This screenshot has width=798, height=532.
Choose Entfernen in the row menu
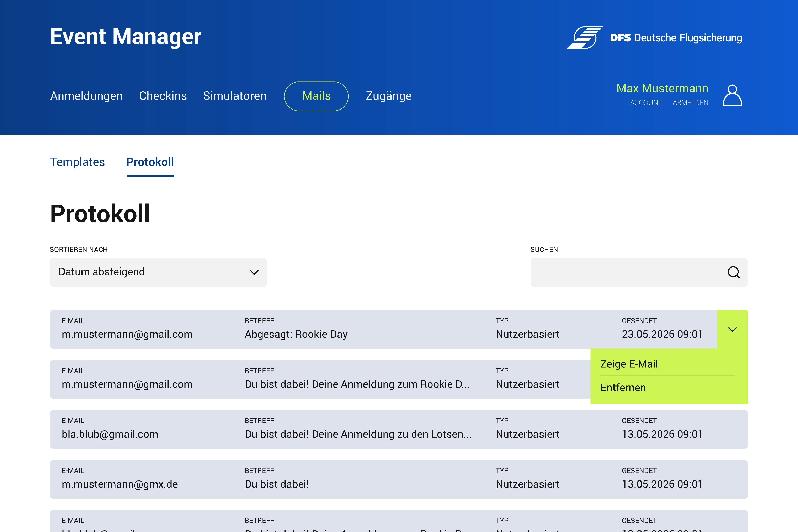click(x=623, y=387)
